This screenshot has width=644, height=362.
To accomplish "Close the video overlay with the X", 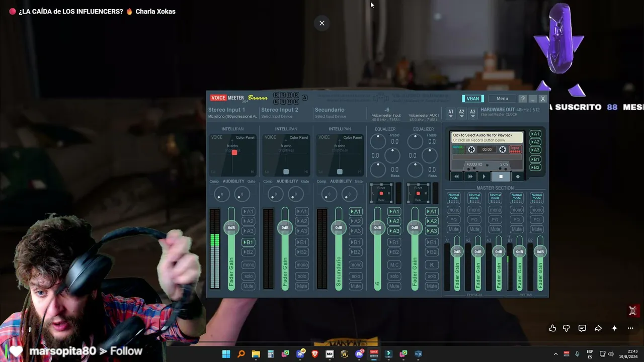I will click(x=322, y=23).
